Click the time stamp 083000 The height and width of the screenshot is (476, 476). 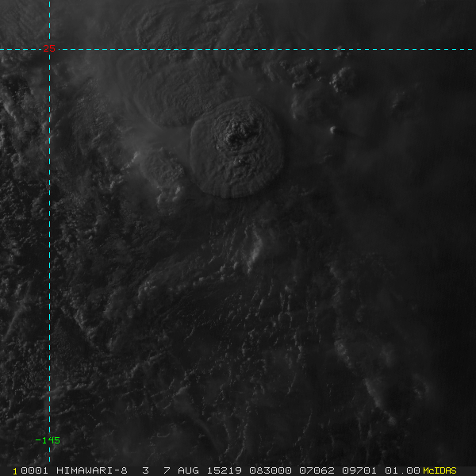[271, 470]
